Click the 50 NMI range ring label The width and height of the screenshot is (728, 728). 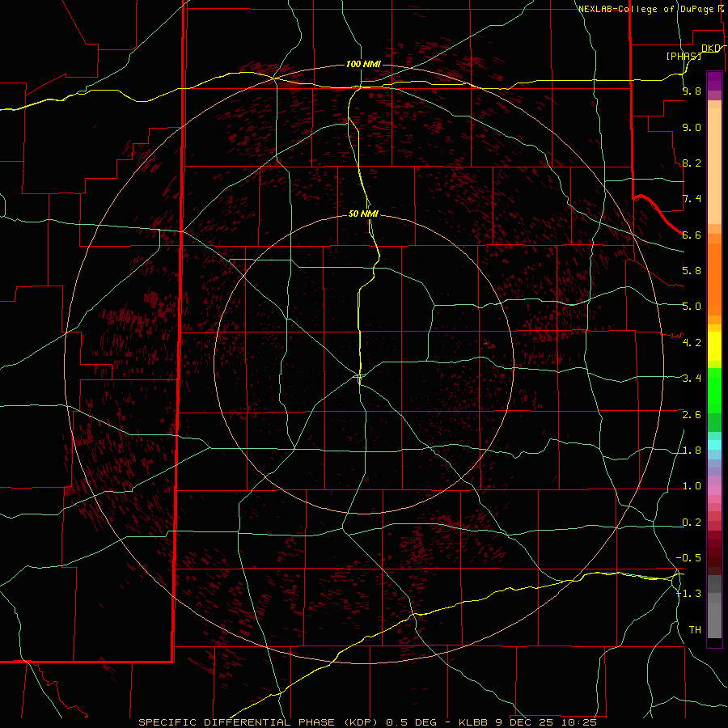[363, 214]
